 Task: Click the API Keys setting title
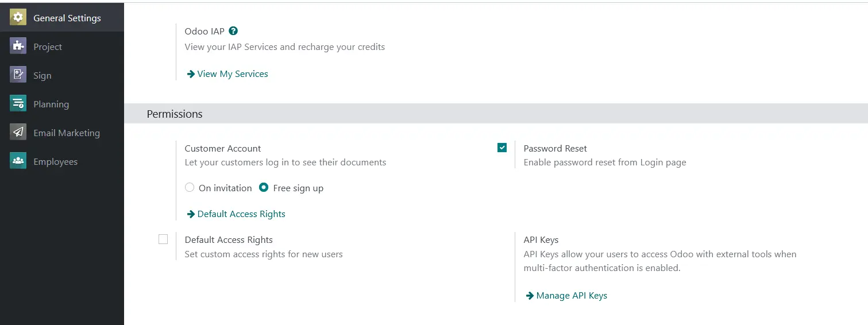click(541, 240)
